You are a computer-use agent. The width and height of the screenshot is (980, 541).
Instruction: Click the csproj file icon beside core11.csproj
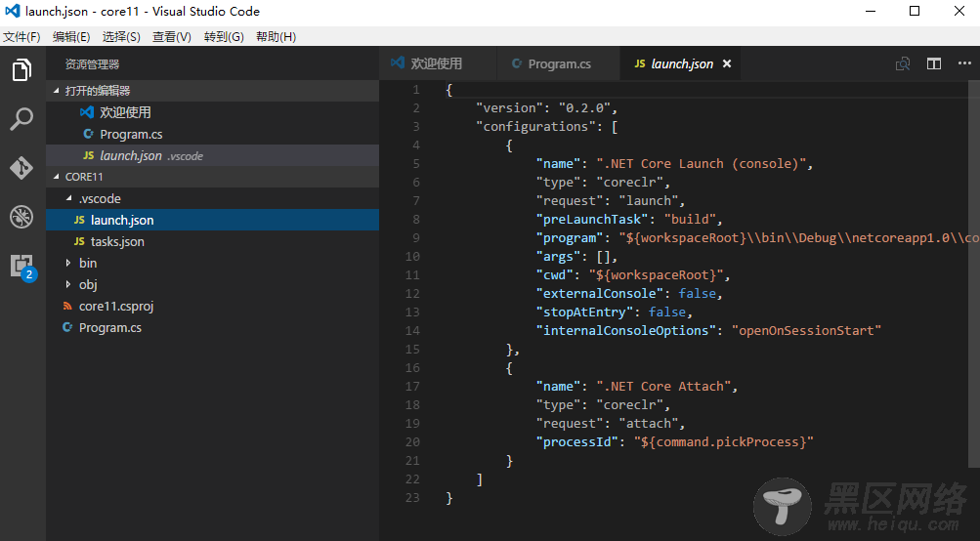click(67, 306)
